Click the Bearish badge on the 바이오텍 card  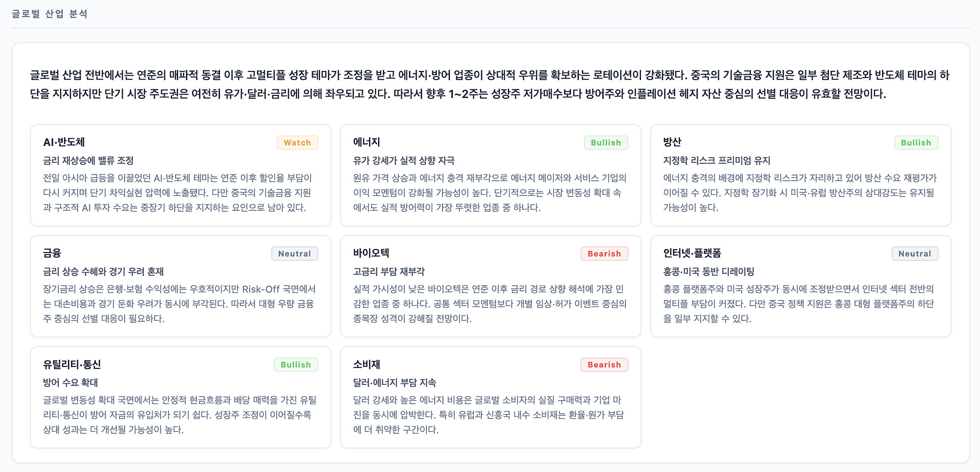point(604,254)
